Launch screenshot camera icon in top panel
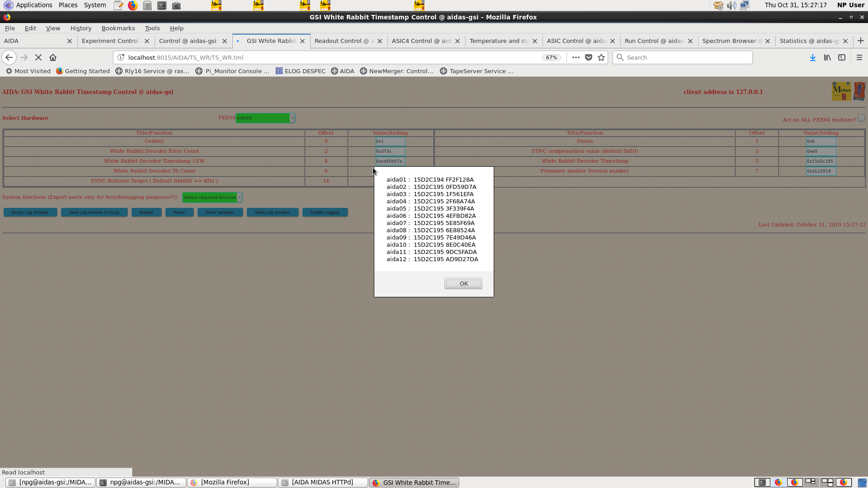Image resolution: width=868 pixels, height=488 pixels. coord(176,5)
